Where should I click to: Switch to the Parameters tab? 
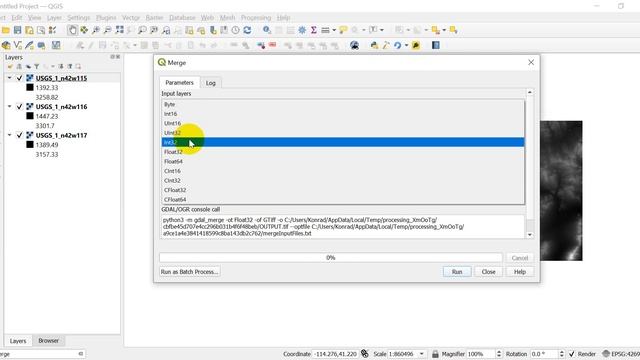(180, 82)
